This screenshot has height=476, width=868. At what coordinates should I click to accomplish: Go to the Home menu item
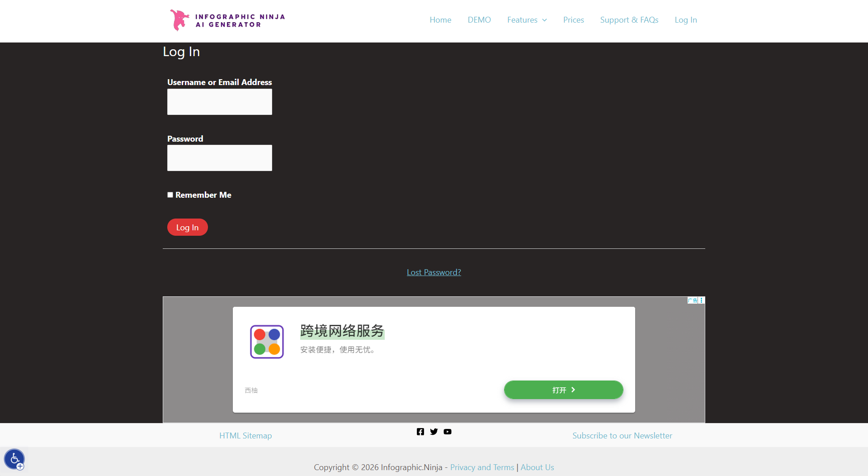(440, 20)
